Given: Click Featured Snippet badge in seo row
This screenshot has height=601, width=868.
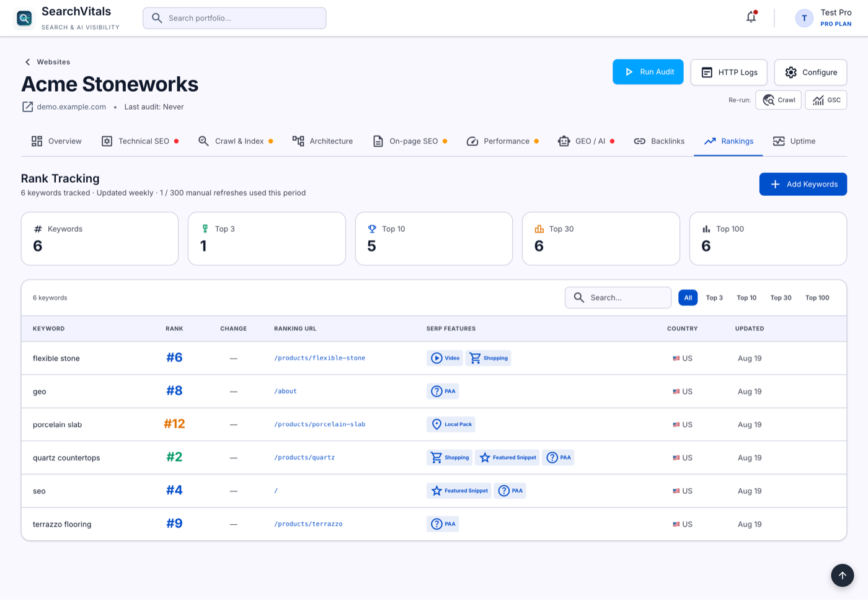Looking at the screenshot, I should [459, 491].
